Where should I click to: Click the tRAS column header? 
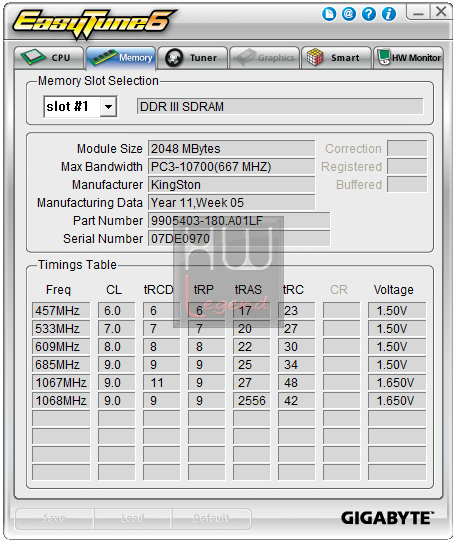click(248, 290)
